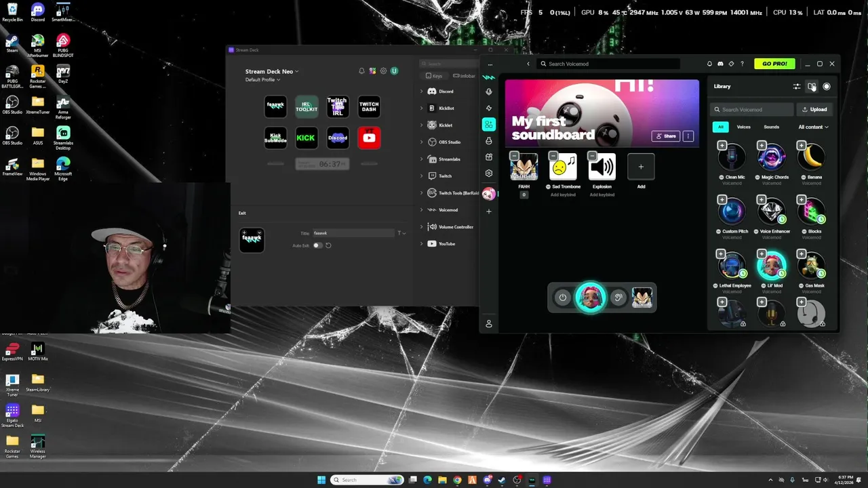The width and height of the screenshot is (868, 488).
Task: Toggle Auto Exit switch in Stream Deck
Action: click(317, 245)
